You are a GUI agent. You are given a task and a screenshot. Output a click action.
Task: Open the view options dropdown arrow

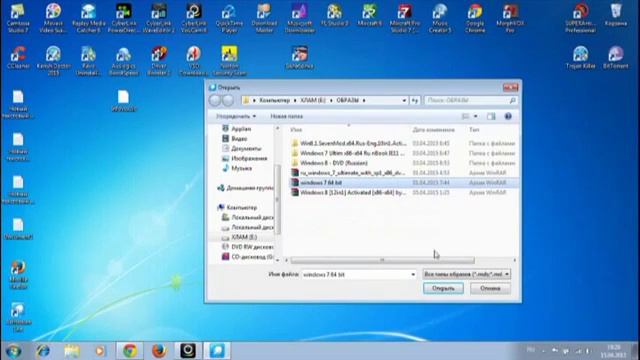476,117
